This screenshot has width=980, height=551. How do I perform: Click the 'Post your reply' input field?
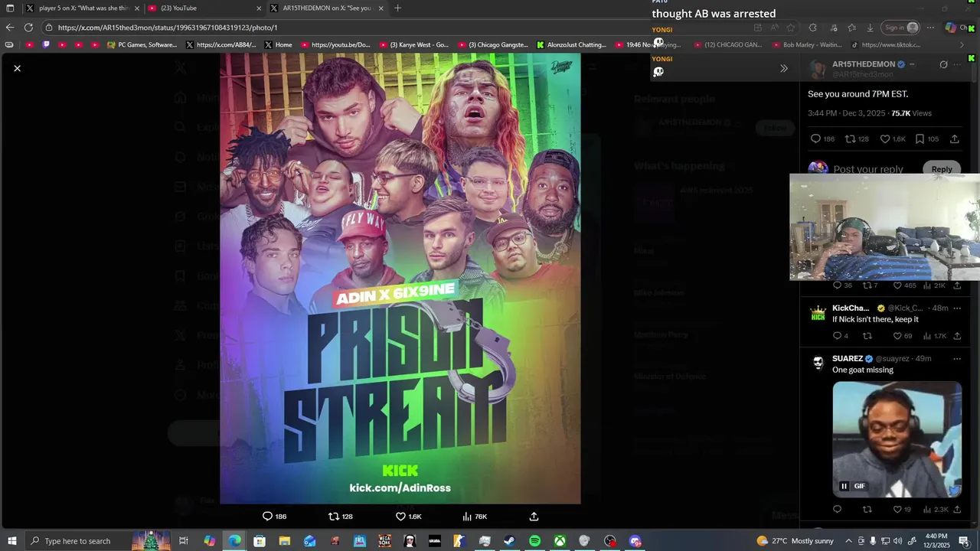868,169
